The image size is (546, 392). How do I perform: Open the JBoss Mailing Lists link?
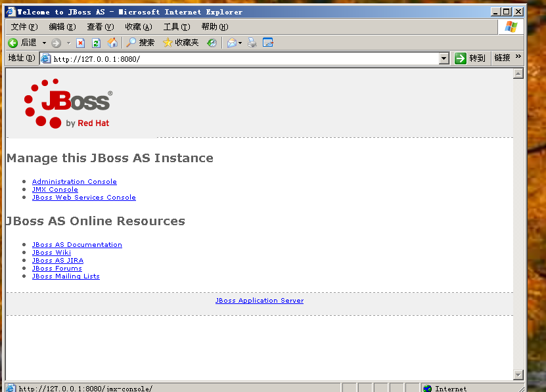point(66,276)
